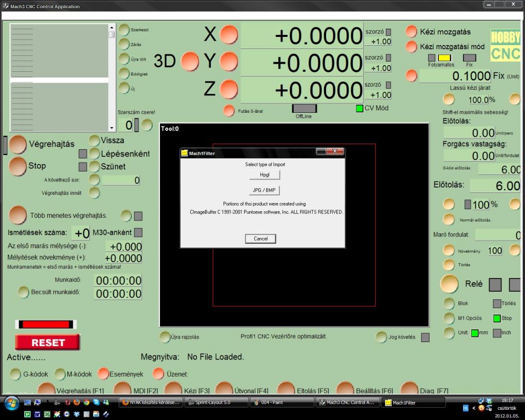The image size is (525, 420).
Task: Click the A következő sor input field
Action: click(x=121, y=180)
